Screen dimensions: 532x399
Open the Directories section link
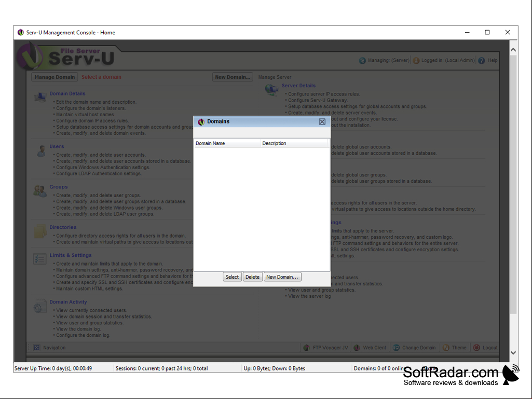(x=63, y=227)
